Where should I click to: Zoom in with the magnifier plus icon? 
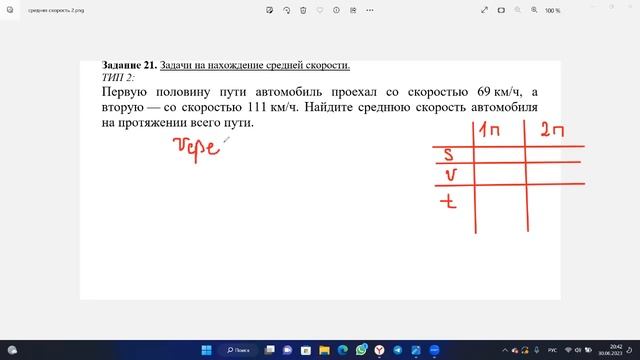click(x=534, y=10)
